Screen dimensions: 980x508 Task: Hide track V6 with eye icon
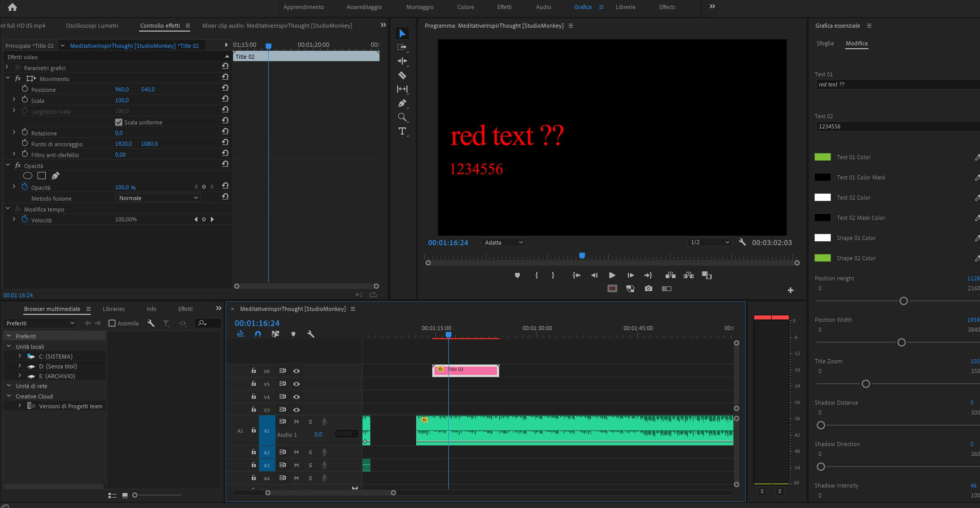(x=296, y=371)
